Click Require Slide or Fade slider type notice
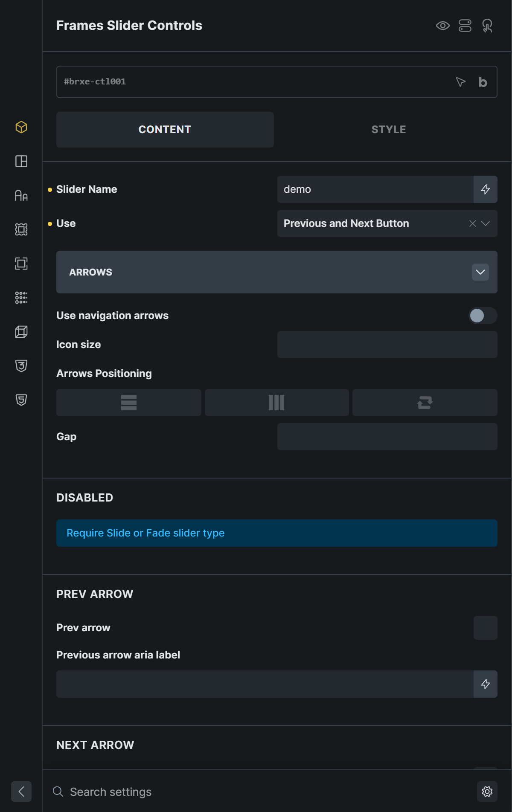 point(277,533)
